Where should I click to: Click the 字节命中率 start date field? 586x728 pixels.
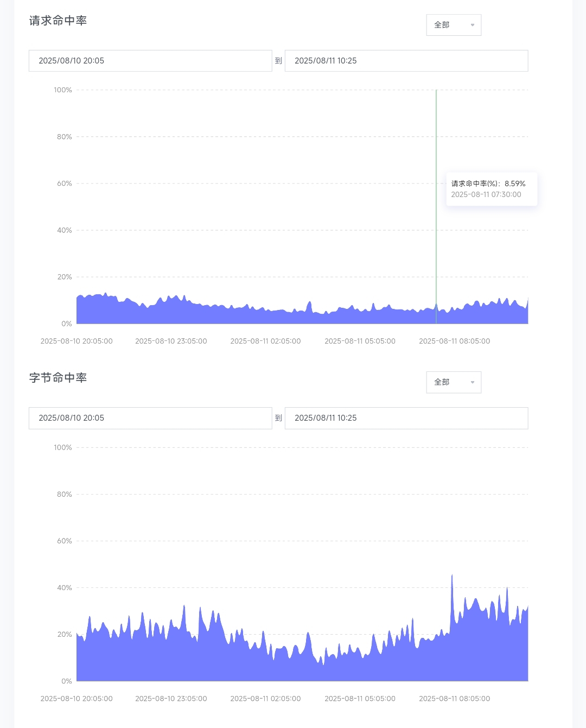point(150,418)
